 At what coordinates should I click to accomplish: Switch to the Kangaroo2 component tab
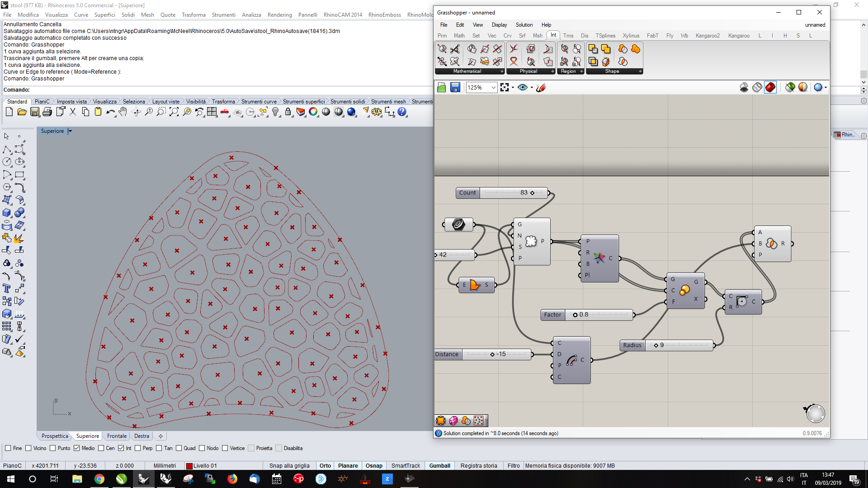(707, 36)
